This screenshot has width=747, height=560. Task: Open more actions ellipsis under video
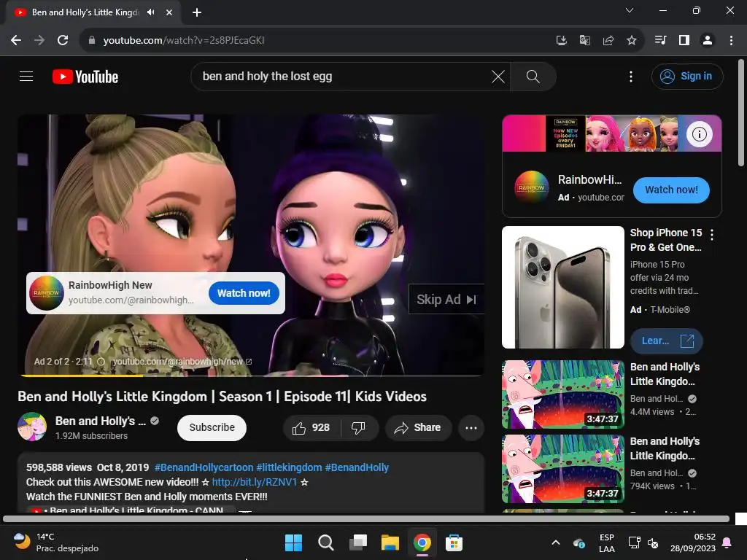coord(471,427)
